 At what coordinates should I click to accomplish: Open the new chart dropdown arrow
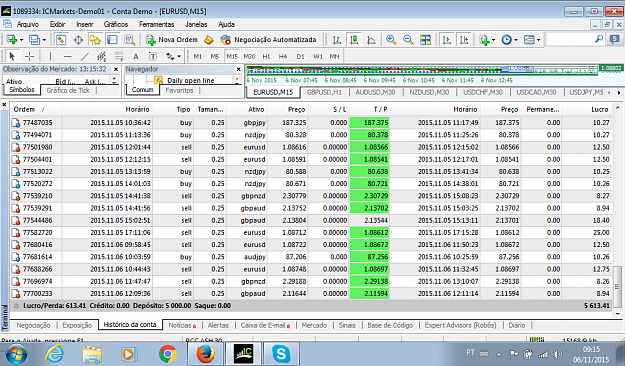coord(22,40)
